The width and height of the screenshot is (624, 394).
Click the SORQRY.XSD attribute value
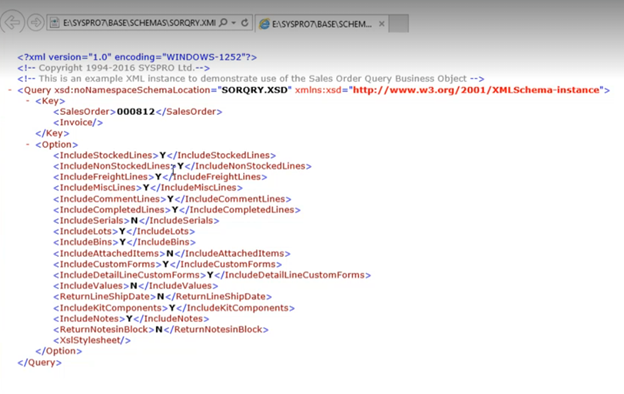coord(254,90)
